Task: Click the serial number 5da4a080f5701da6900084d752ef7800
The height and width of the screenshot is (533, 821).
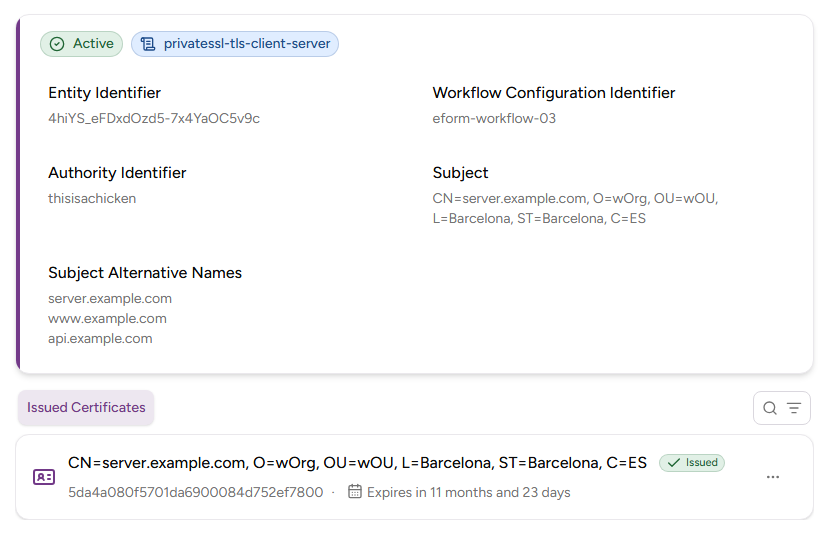Action: coord(195,492)
